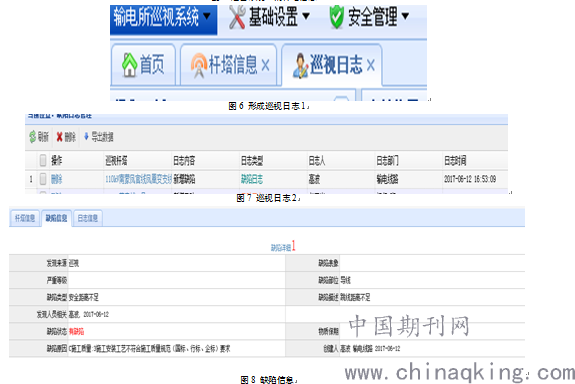Viewport: 575px width, 384px height.
Task: Close the 杆塔信息 tab
Action: [x=265, y=66]
